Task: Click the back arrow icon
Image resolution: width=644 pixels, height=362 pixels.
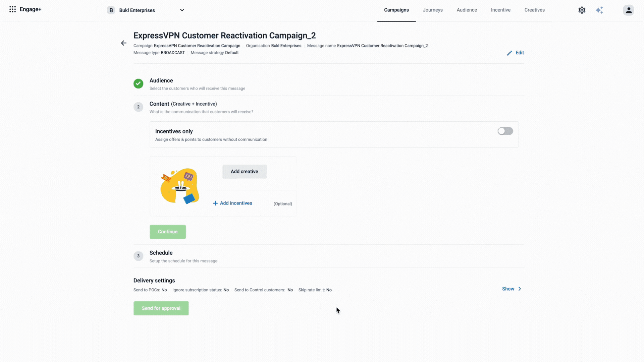Action: point(124,43)
